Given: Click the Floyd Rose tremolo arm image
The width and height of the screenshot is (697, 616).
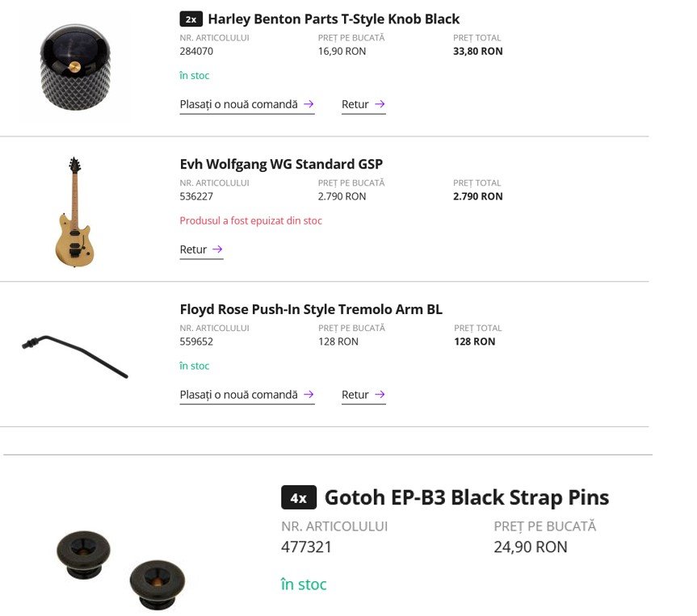Looking at the screenshot, I should 75,356.
